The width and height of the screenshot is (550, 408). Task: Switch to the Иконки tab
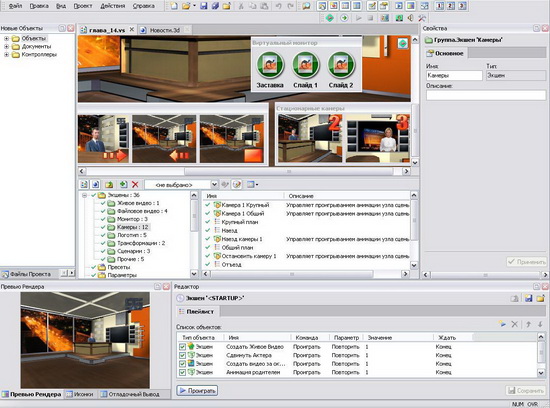80,394
